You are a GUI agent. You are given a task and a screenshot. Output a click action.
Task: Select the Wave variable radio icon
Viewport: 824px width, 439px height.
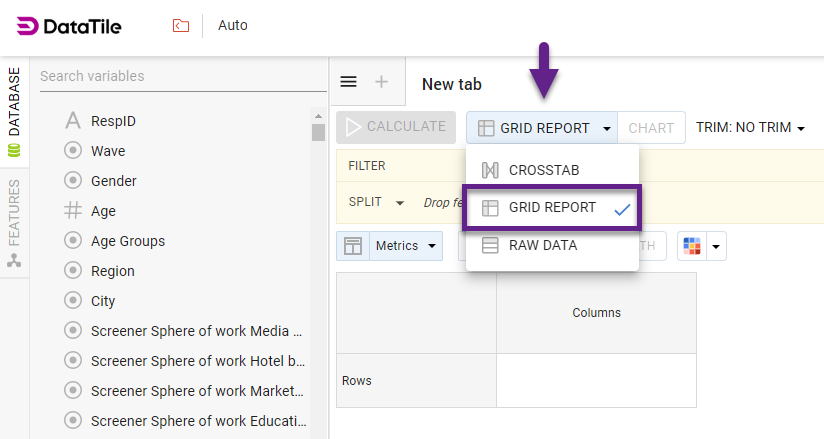[73, 151]
